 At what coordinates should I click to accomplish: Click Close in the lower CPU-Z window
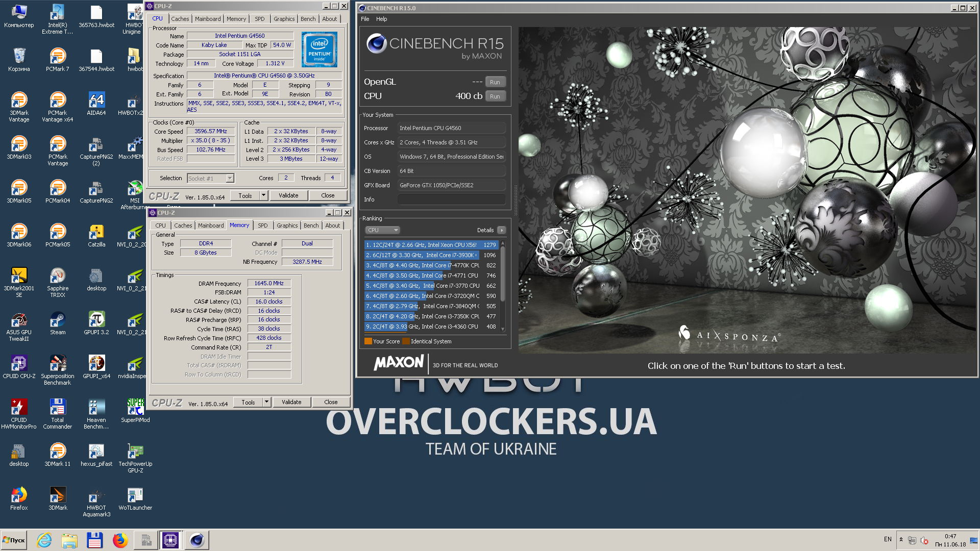(331, 402)
